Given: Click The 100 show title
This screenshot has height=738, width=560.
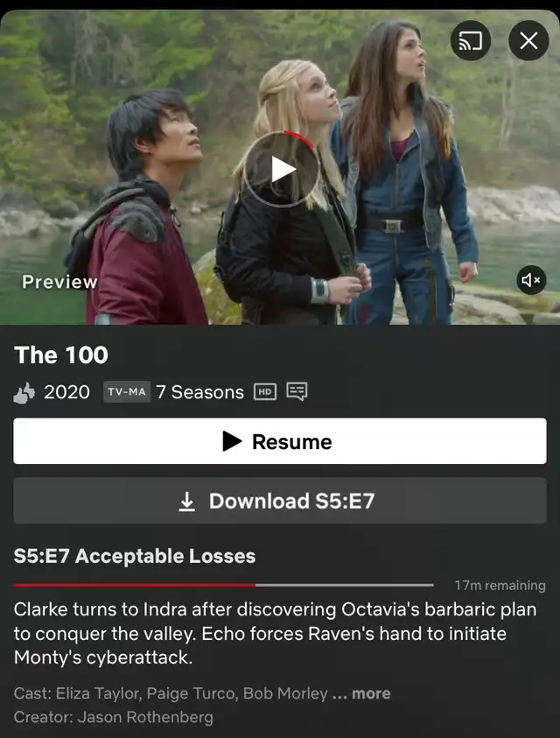Looking at the screenshot, I should coord(61,355).
